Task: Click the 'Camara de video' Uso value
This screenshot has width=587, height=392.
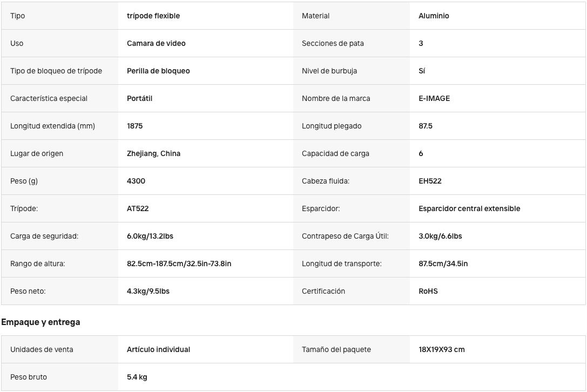Action: tap(156, 43)
